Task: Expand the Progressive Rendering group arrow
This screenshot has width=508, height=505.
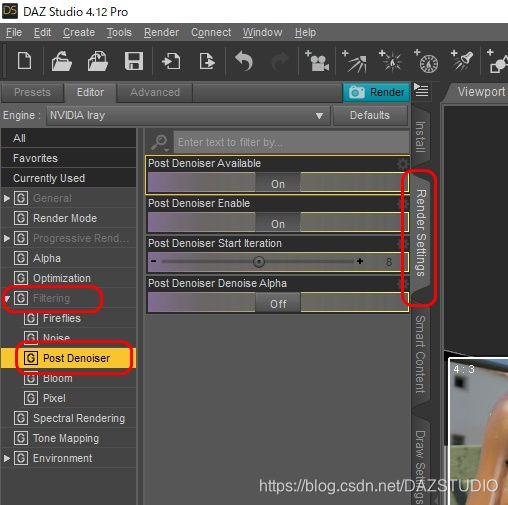Action: click(7, 238)
